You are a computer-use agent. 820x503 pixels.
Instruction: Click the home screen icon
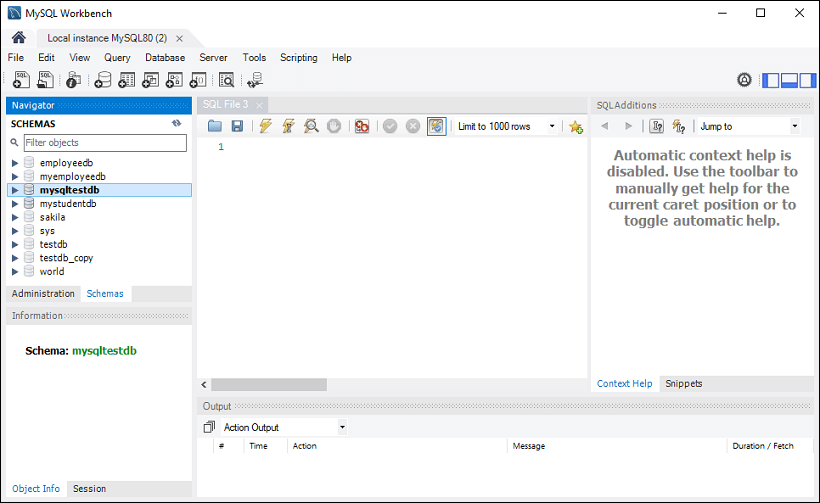(19, 38)
